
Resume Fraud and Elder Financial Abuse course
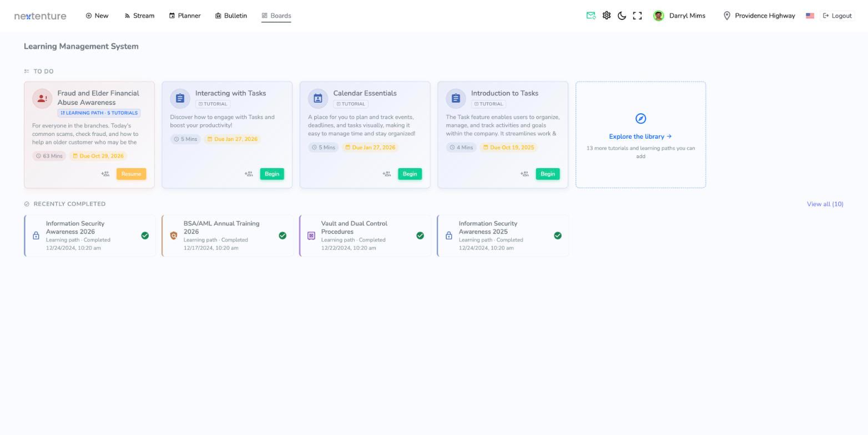coord(131,174)
